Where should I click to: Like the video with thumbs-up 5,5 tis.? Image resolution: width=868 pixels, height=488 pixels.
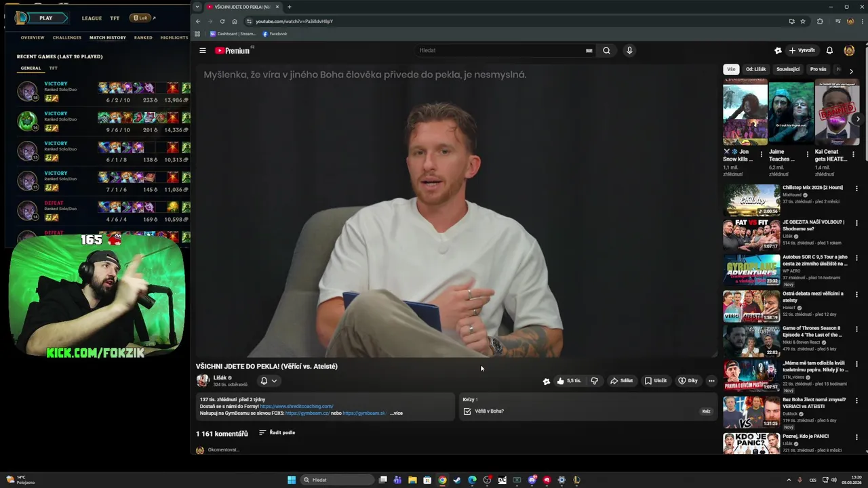(570, 381)
